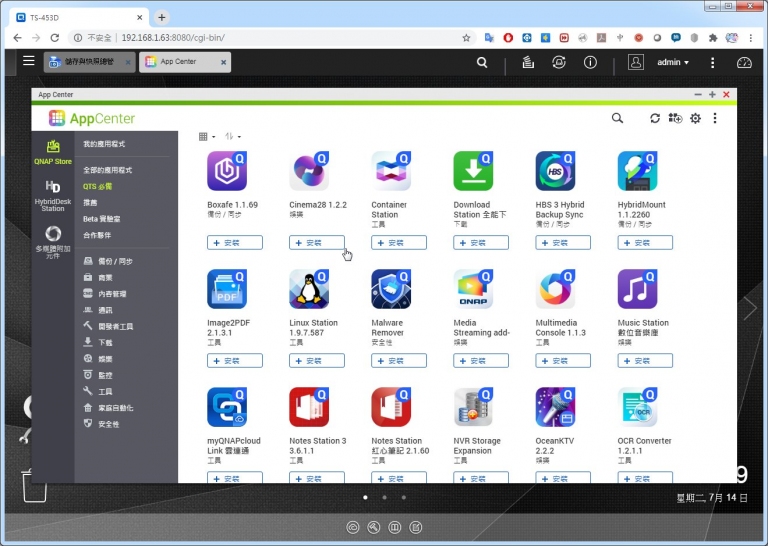Install Boxafe with its install button

pos(235,243)
